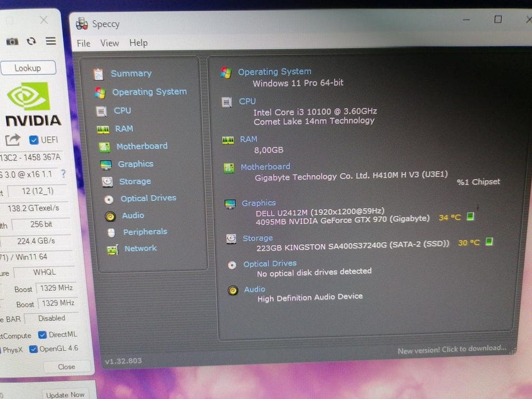Toggle the DirectML checkbox in GPU-Z
Image resolution: width=532 pixels, height=399 pixels.
click(x=43, y=335)
